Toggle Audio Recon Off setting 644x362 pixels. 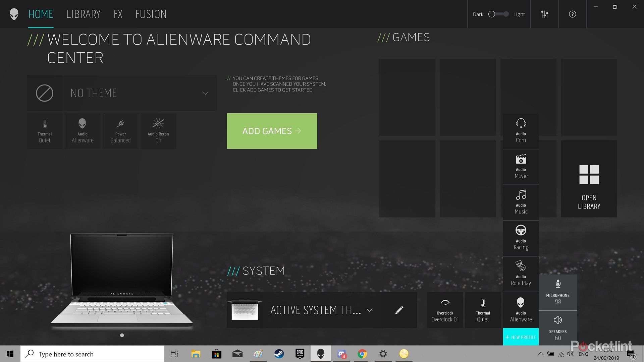(158, 131)
